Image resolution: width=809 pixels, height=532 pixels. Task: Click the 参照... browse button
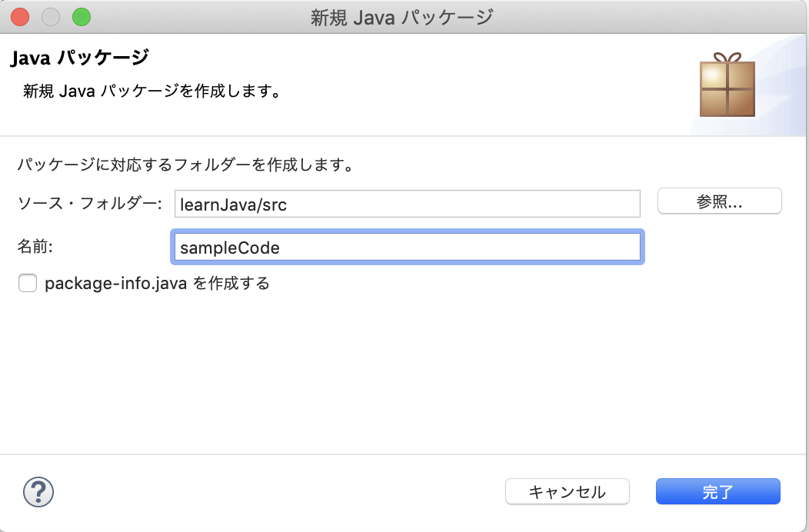point(719,201)
